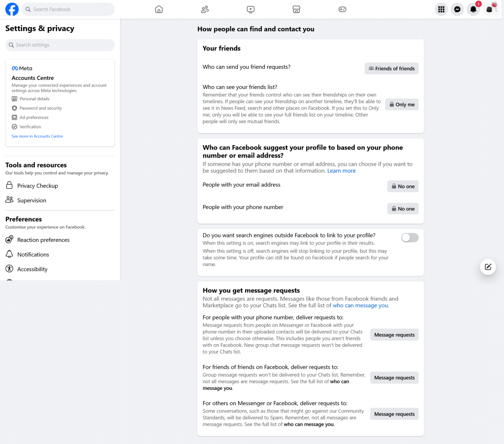Open the Video icon in top navigation

point(250,9)
